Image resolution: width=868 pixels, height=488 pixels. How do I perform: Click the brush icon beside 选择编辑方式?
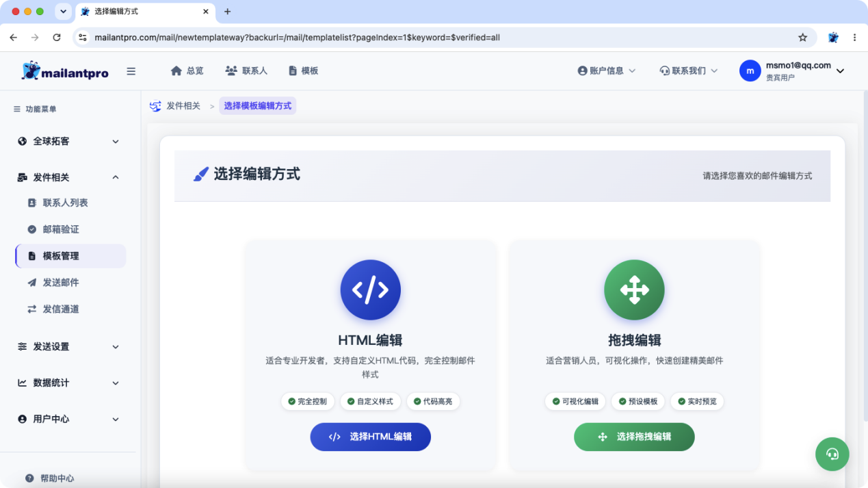(200, 175)
